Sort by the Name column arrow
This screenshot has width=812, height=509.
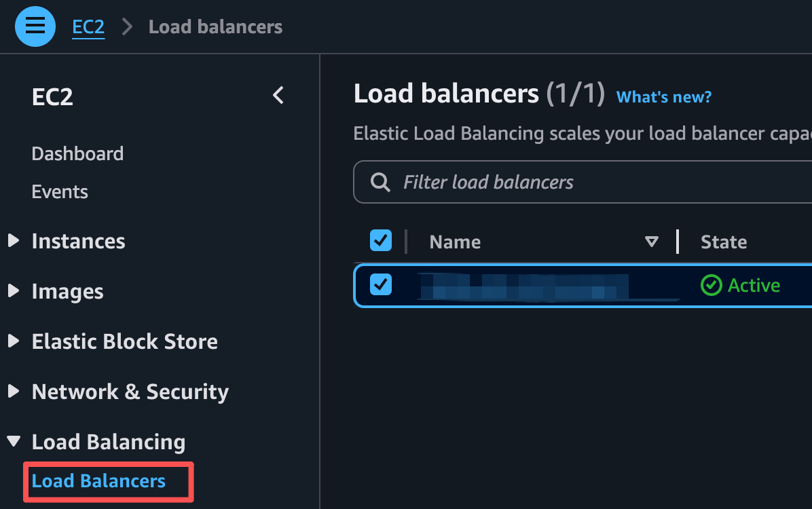pyautogui.click(x=652, y=242)
